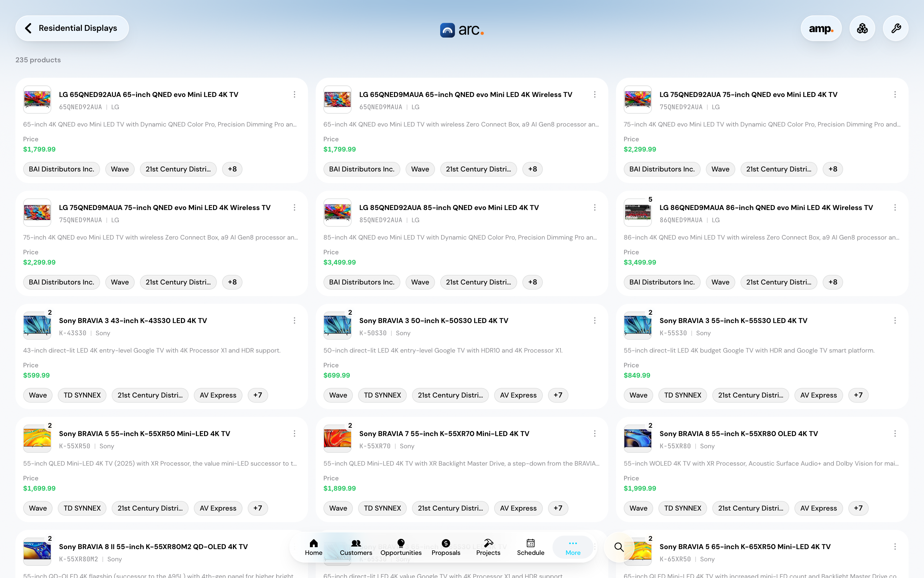
Task: Open LG 86QNED9MAUA product thumbnail
Action: (x=637, y=213)
